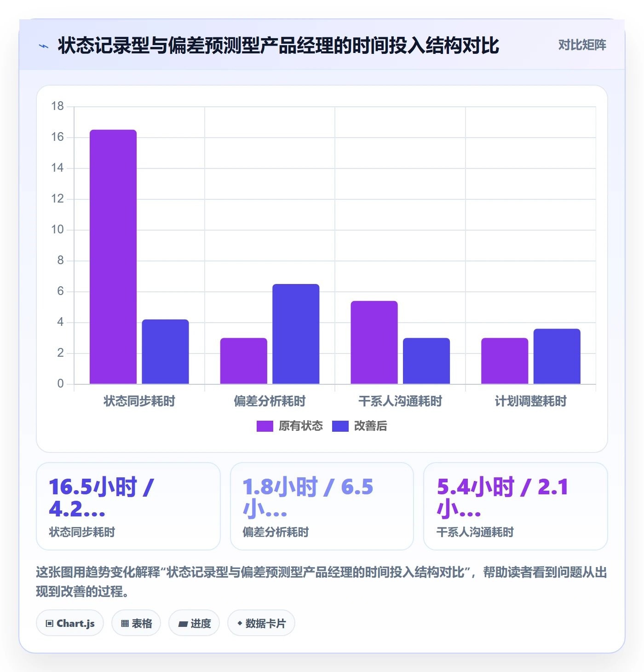Click the 偏差分析耗时 x-axis label
Image resolution: width=644 pixels, height=672 pixels.
(x=270, y=401)
